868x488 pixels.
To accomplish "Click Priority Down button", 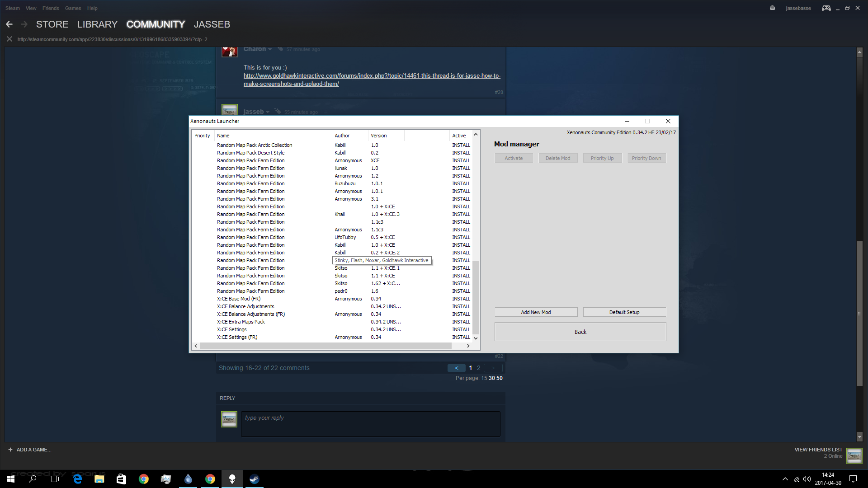I will pyautogui.click(x=646, y=158).
